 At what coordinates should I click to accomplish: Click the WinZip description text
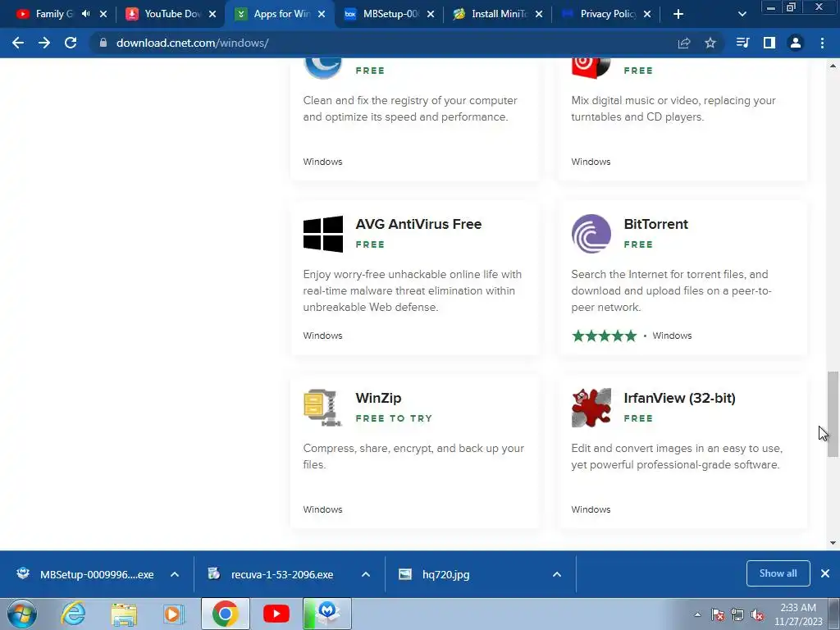[x=413, y=456]
